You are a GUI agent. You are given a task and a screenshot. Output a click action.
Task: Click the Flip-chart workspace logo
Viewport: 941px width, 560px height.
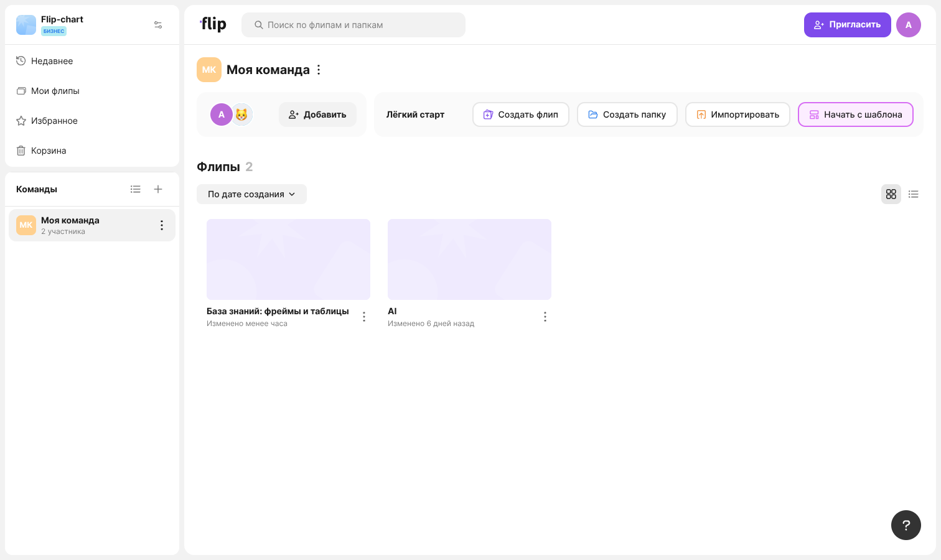click(x=26, y=25)
